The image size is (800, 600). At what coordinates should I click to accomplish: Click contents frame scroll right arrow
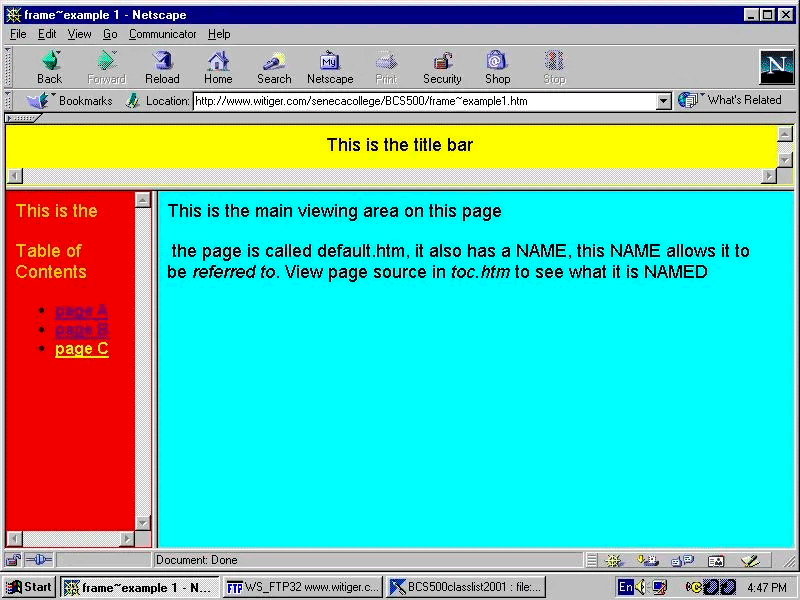(x=127, y=539)
